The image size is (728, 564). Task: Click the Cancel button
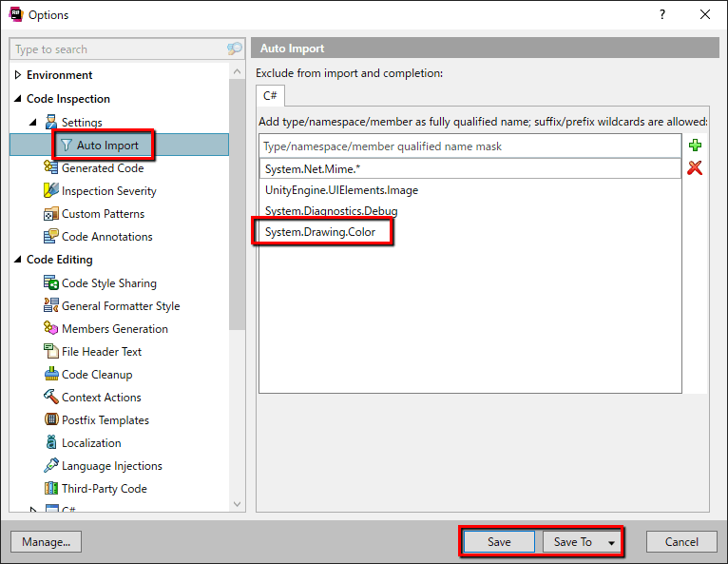[681, 542]
